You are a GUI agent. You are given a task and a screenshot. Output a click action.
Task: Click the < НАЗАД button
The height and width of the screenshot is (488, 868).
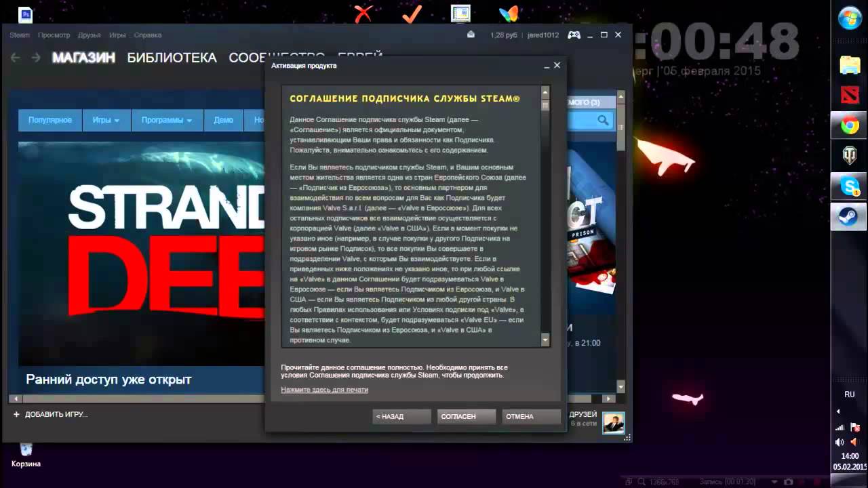coord(401,416)
